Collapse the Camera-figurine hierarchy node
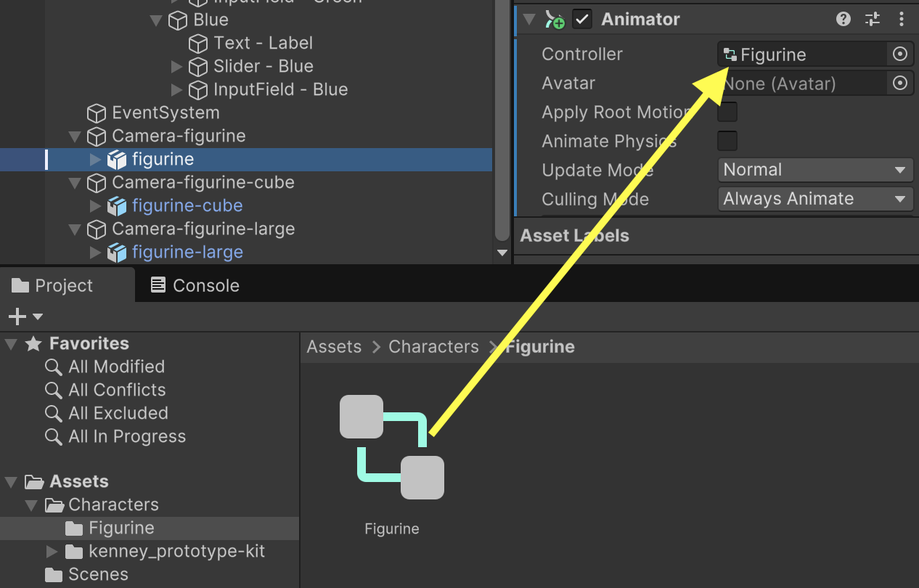The height and width of the screenshot is (588, 919). pos(75,136)
